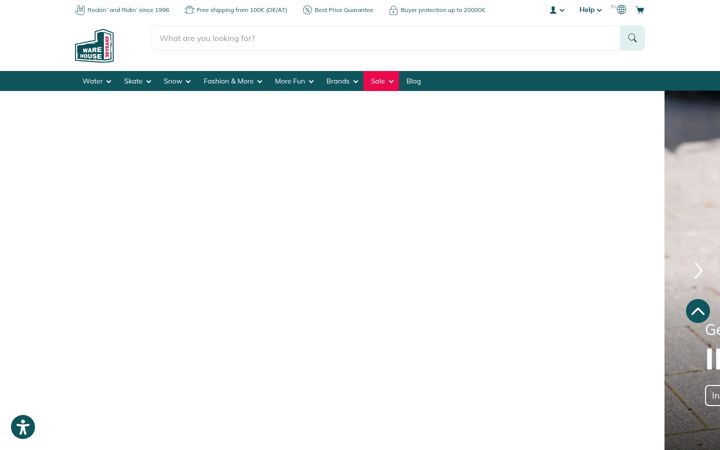
Task: Expand the Water menu
Action: tap(96, 81)
